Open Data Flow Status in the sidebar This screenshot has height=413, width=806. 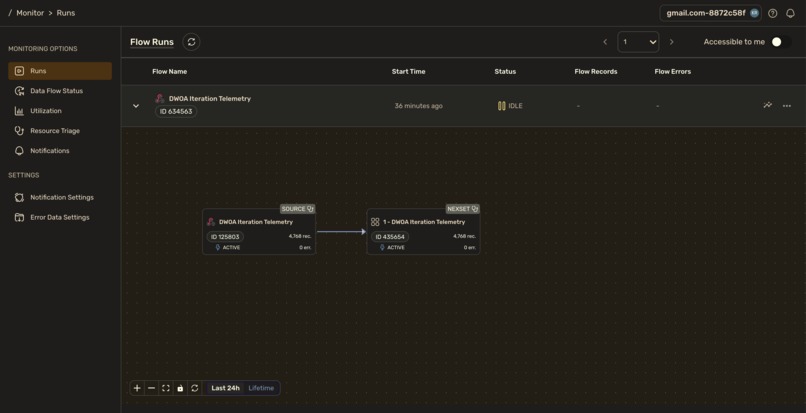point(60,91)
